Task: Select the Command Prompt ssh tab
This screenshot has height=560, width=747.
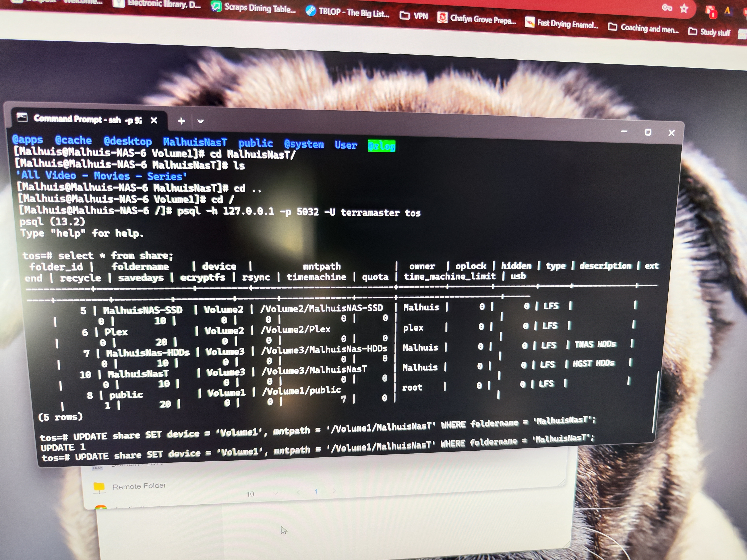Action: (x=87, y=119)
